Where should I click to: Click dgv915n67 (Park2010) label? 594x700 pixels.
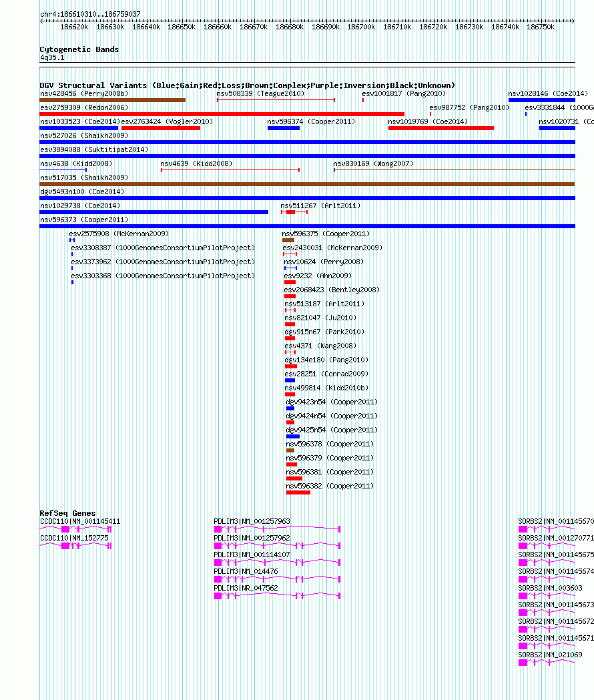click(x=324, y=332)
